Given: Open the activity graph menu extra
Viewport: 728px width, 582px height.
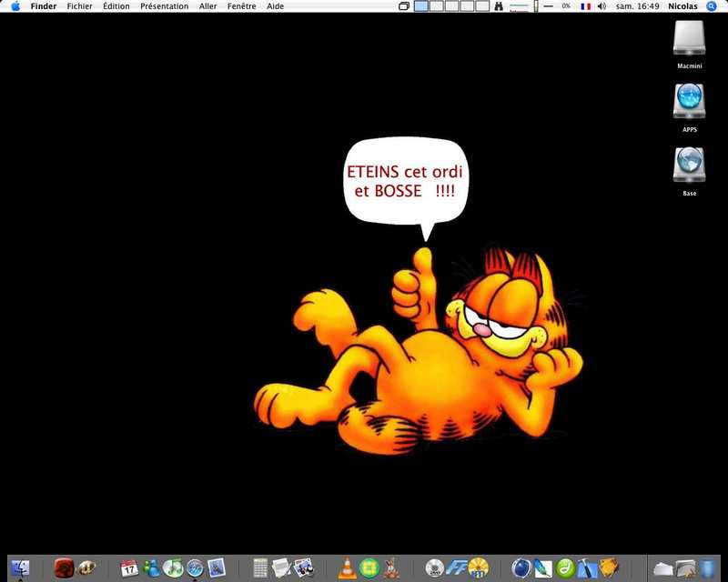Looking at the screenshot, I should click(x=520, y=6).
